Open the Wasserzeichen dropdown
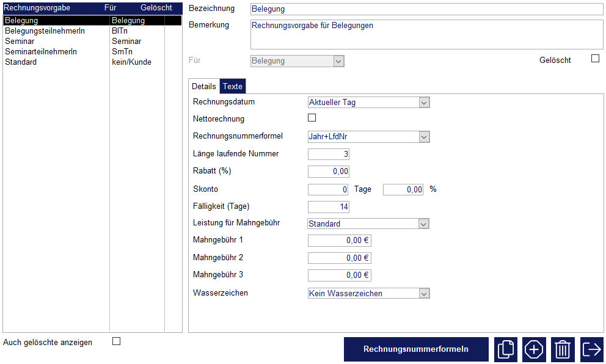The image size is (606, 364). (x=425, y=294)
